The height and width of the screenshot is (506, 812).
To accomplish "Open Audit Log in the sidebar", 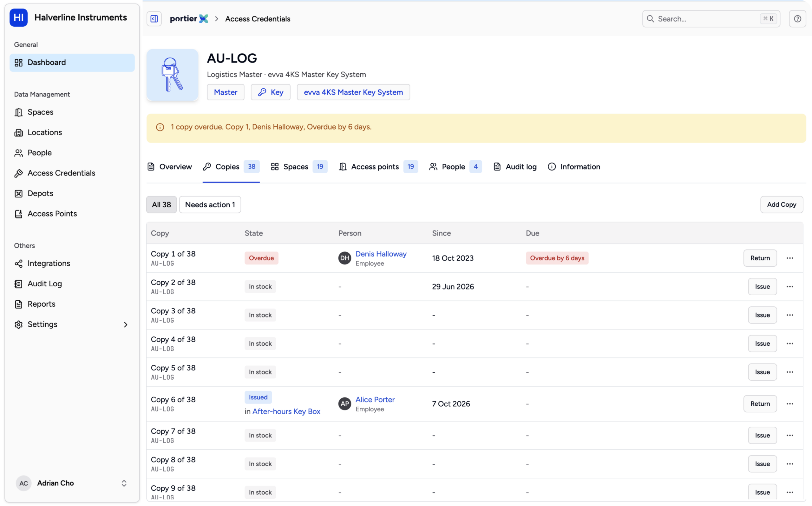I will coord(72,284).
